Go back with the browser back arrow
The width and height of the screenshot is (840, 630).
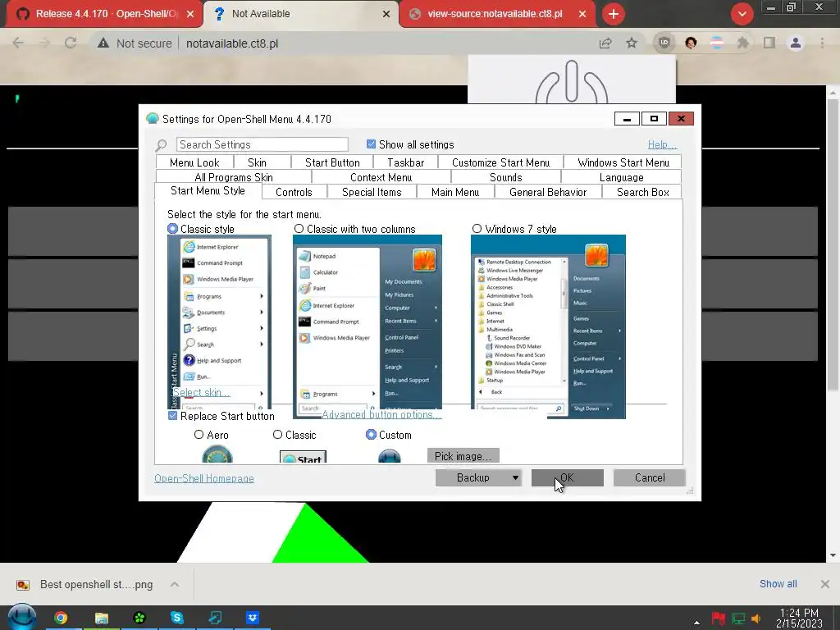click(x=18, y=43)
